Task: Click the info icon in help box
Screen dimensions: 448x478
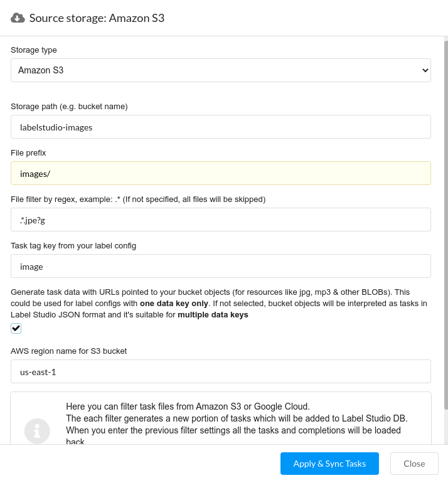Action: (37, 431)
